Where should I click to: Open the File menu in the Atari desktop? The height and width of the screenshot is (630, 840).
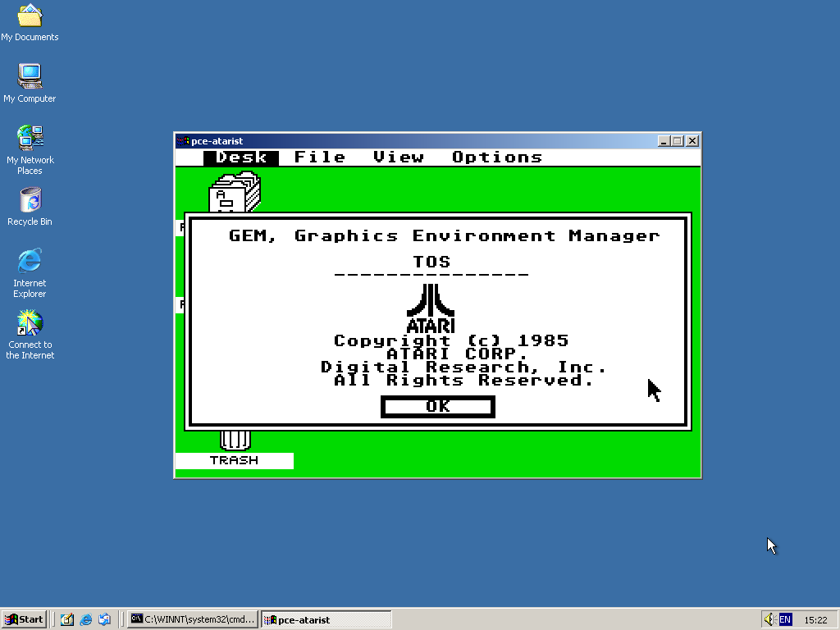click(x=320, y=157)
